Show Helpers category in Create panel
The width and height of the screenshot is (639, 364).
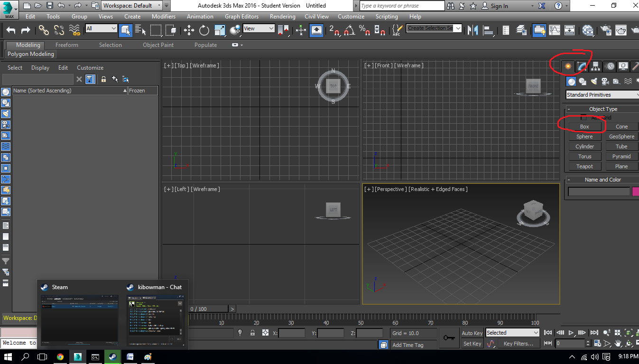tap(616, 82)
